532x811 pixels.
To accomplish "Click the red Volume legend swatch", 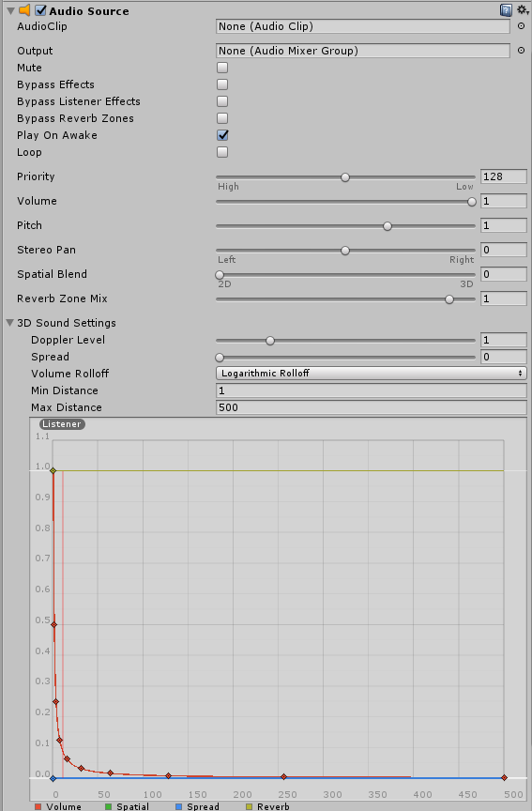I will (x=38, y=806).
